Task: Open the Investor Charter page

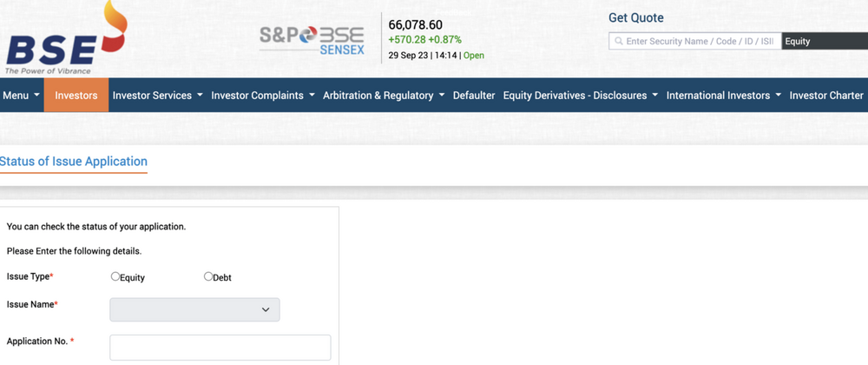Action: (x=825, y=96)
